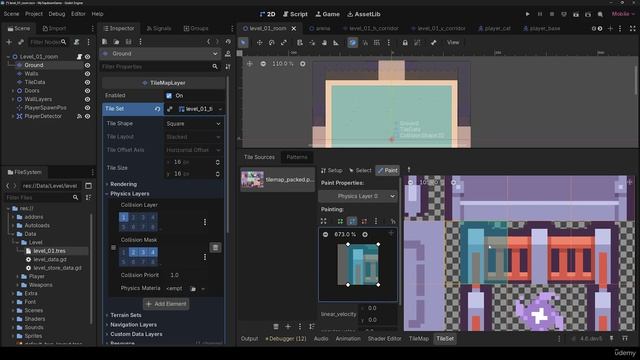Collapse the Physics Layers section

coord(129,194)
